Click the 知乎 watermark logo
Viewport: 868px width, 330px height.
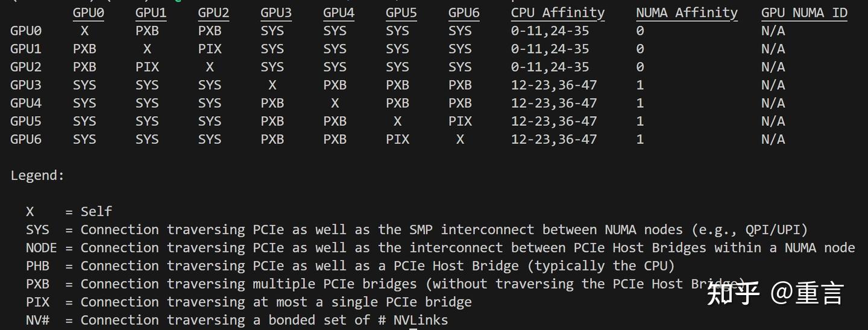point(732,293)
